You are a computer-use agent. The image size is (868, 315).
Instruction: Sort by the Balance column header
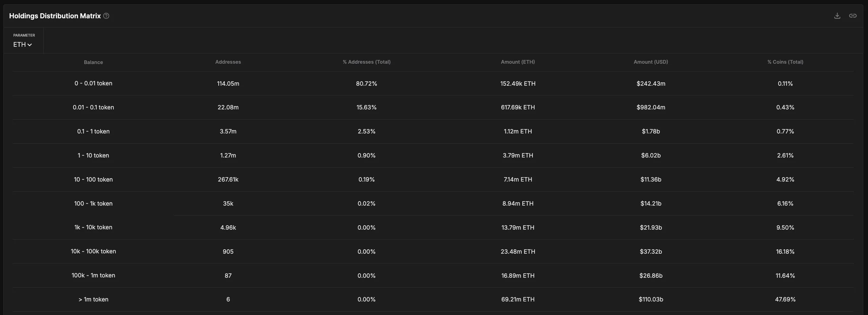(x=93, y=62)
